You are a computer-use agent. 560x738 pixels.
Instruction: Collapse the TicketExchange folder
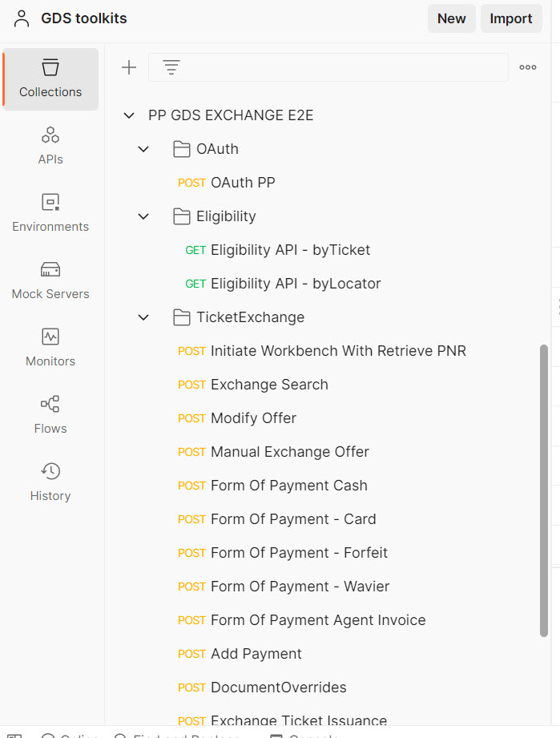coord(143,317)
